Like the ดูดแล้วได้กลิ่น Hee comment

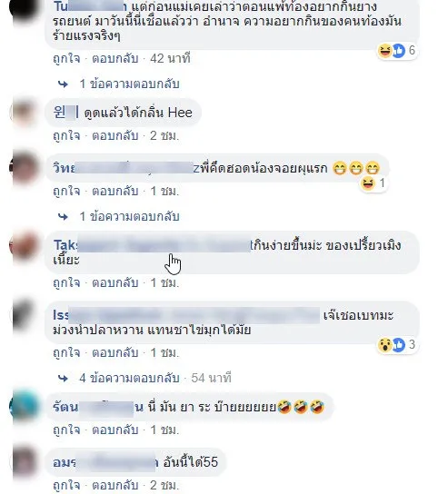[x=66, y=136]
